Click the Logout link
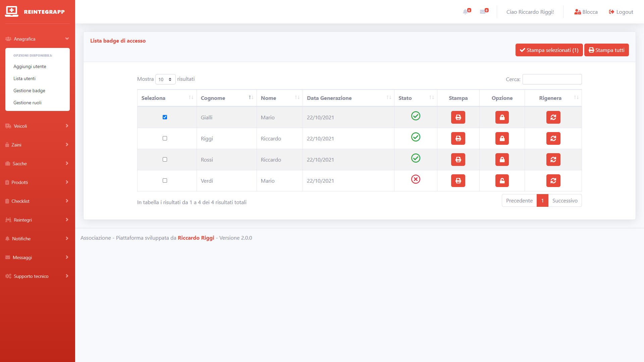This screenshot has height=362, width=644. pos(621,12)
